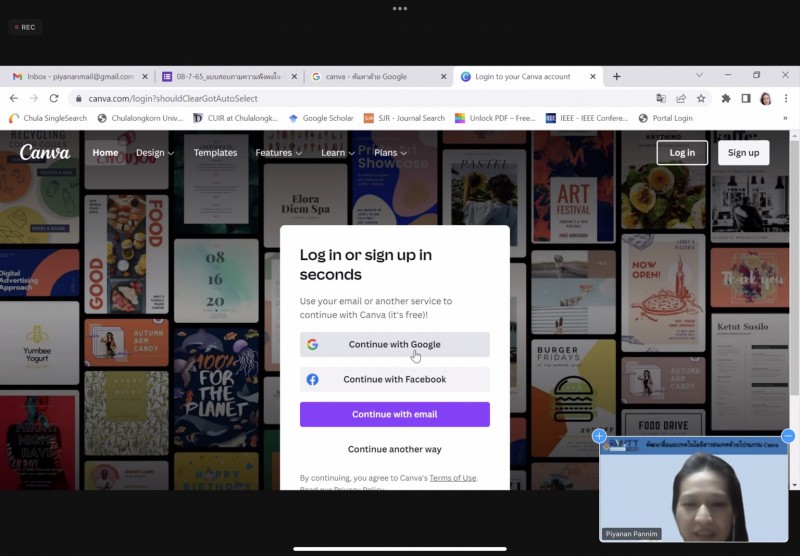
Task: Click the Sign up button
Action: pos(743,153)
